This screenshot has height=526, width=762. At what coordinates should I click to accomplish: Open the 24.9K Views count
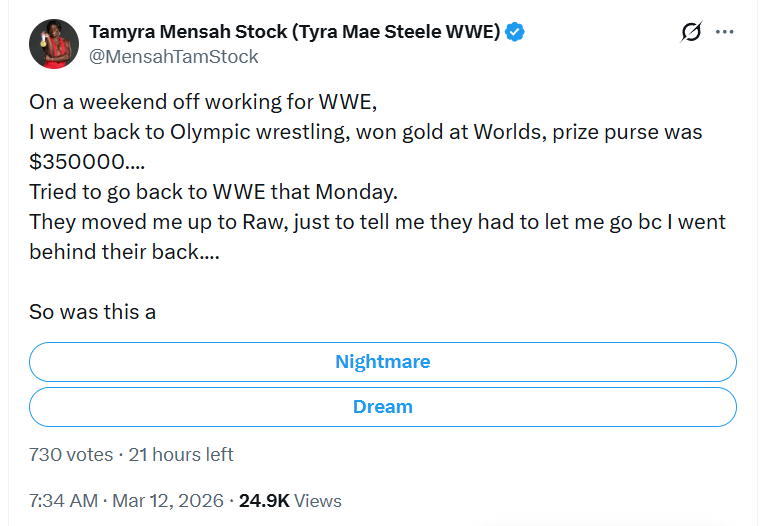click(x=290, y=501)
